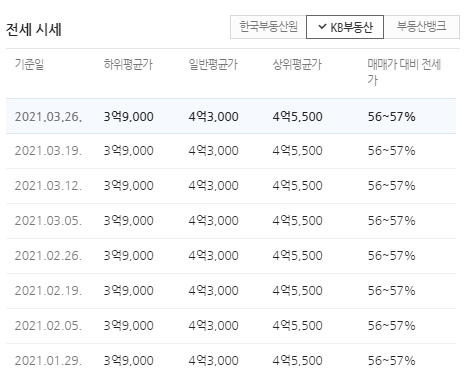Screen dimensions: 472x376
Task: Click 3억9,000 in the 2021.03.26. row
Action: point(129,117)
